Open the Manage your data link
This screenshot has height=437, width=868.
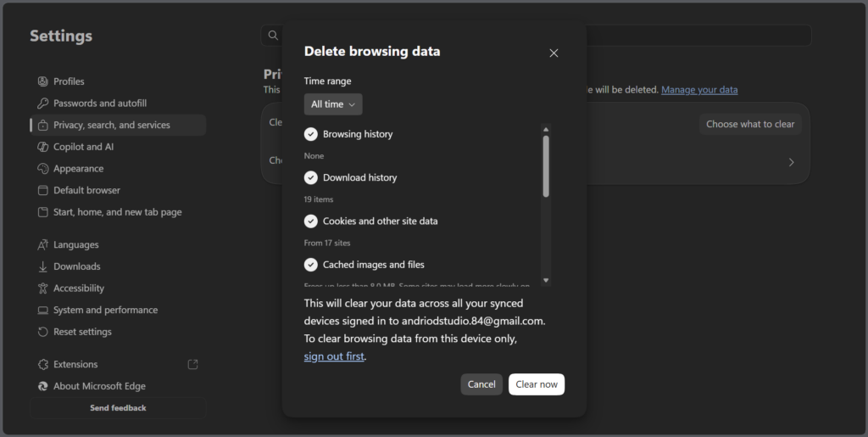click(699, 90)
